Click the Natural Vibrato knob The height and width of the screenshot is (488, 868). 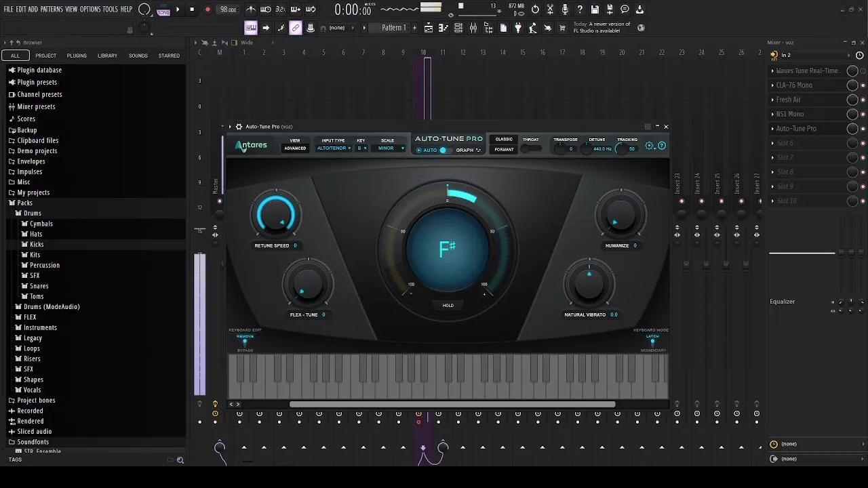[x=589, y=285]
